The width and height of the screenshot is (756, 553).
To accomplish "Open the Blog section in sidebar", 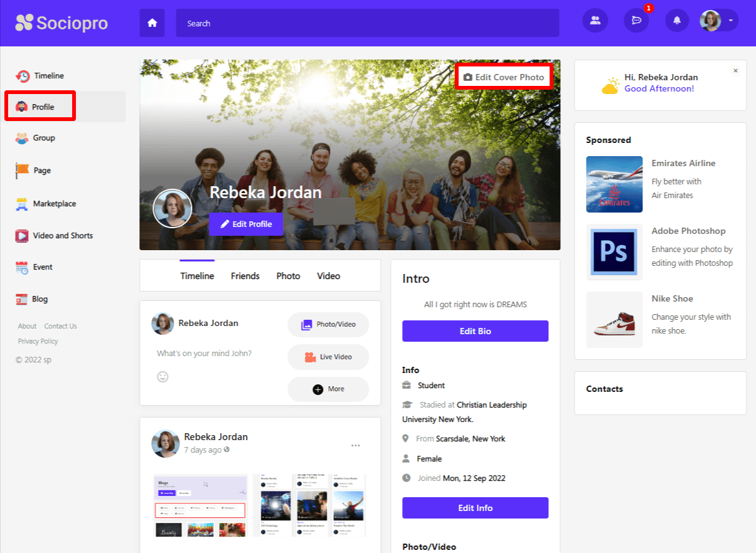I will point(40,299).
